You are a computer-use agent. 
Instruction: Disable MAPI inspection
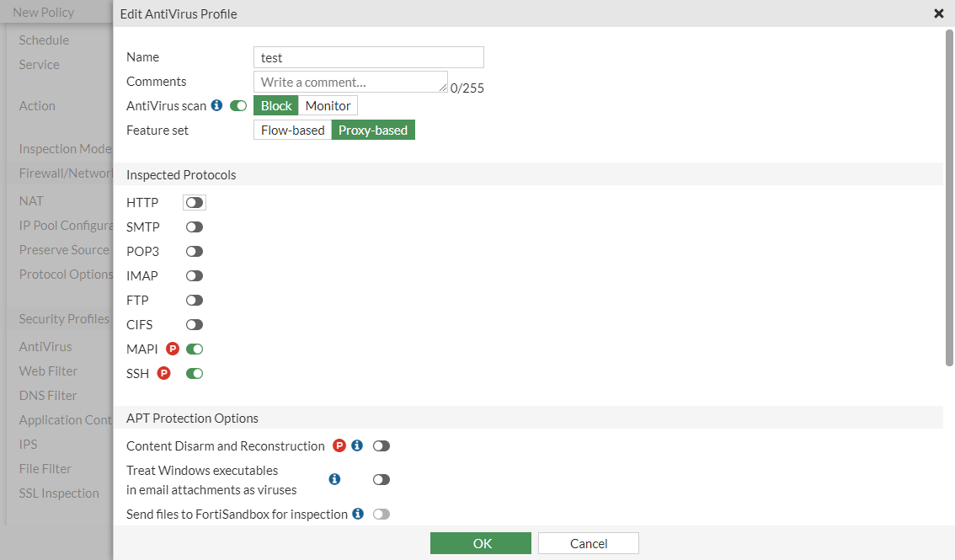pos(194,348)
